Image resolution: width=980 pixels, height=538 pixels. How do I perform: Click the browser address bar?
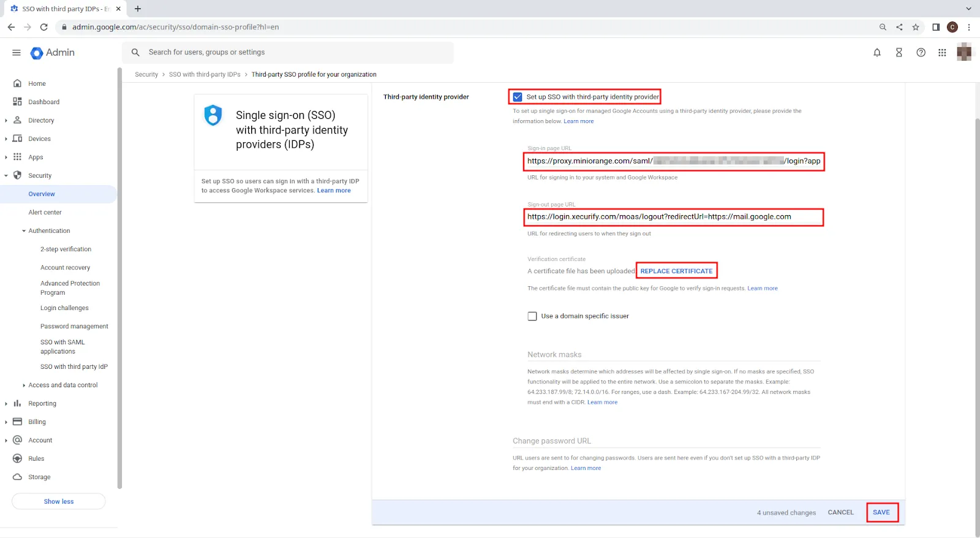pyautogui.click(x=466, y=27)
